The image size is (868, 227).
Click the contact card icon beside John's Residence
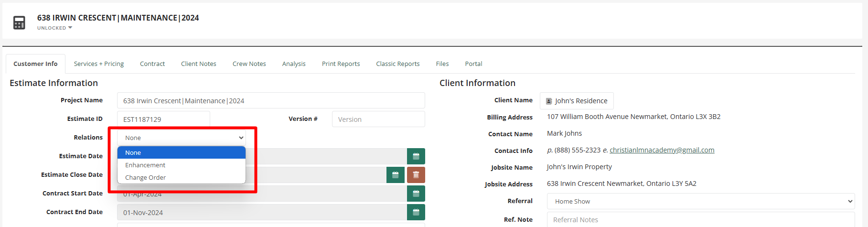(x=549, y=101)
